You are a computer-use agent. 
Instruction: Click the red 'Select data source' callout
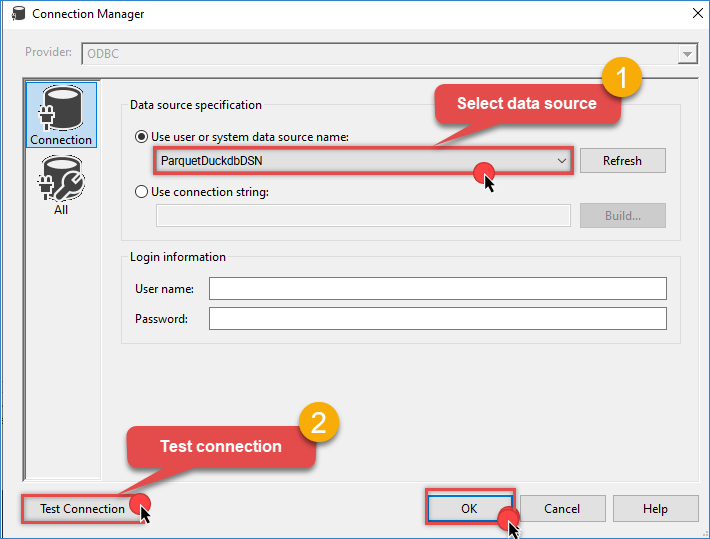click(x=526, y=104)
